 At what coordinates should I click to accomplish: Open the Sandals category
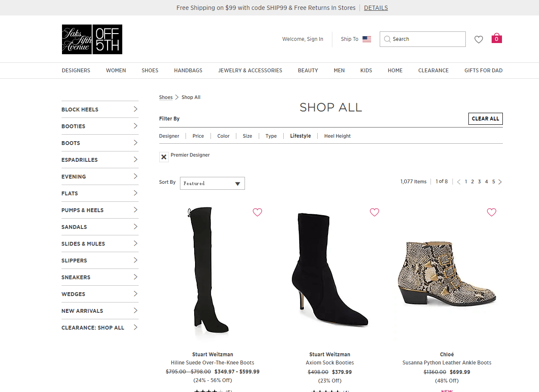click(100, 227)
